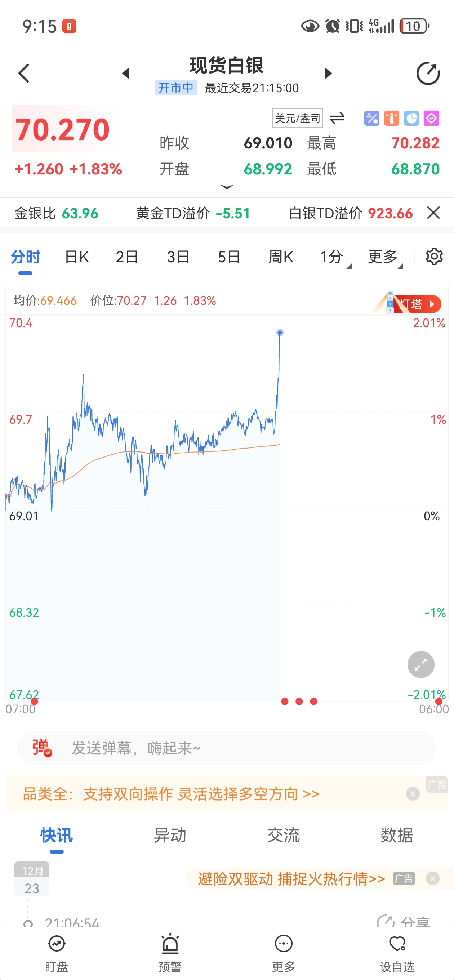
Task: Tap the blue pie chart icon
Action: (x=411, y=118)
